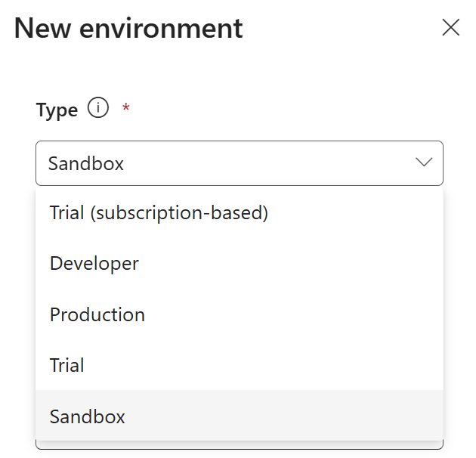The image size is (476, 458).
Task: Open the Type info icon
Action: click(x=98, y=107)
